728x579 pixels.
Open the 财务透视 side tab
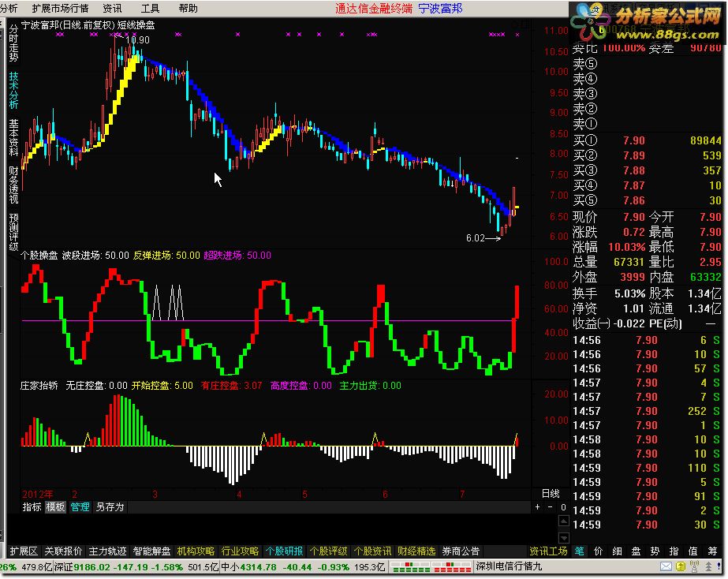click(x=13, y=185)
